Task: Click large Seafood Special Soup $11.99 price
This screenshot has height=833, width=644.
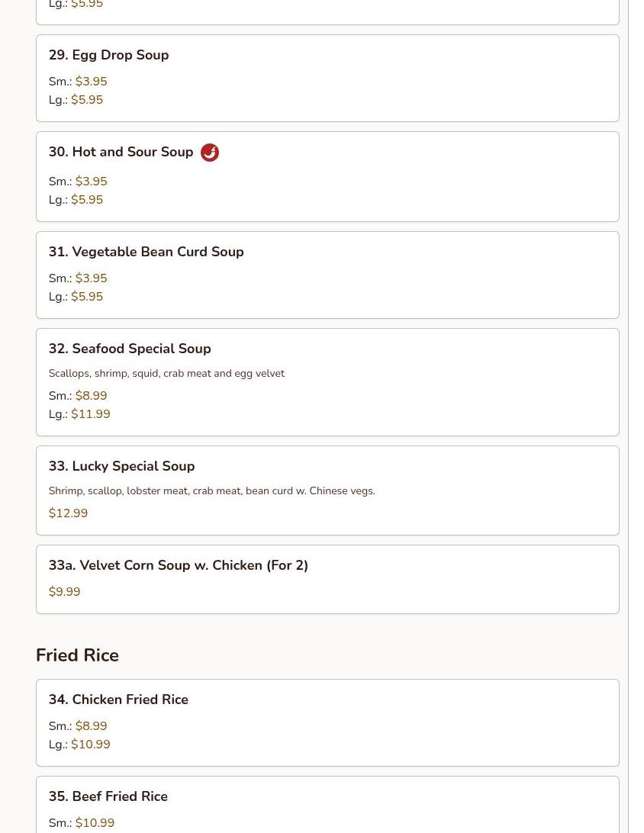Action: click(x=90, y=414)
